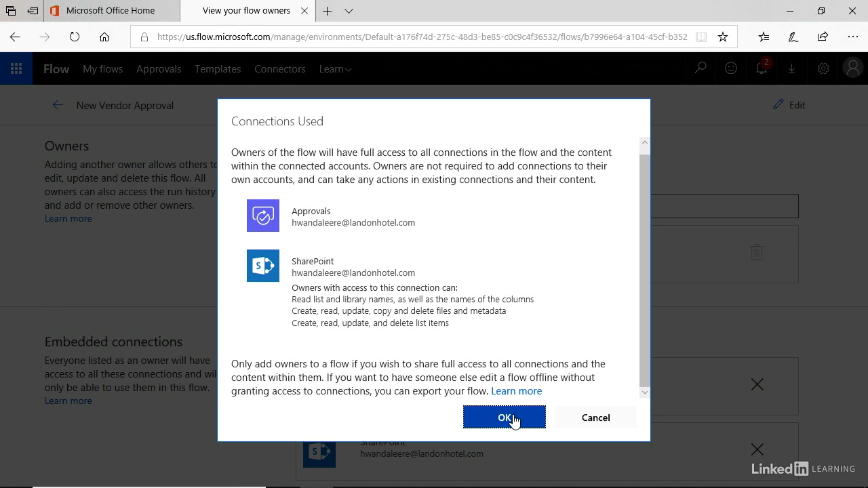The image size is (868, 488).
Task: Open the favorites hub icon
Action: click(x=764, y=37)
